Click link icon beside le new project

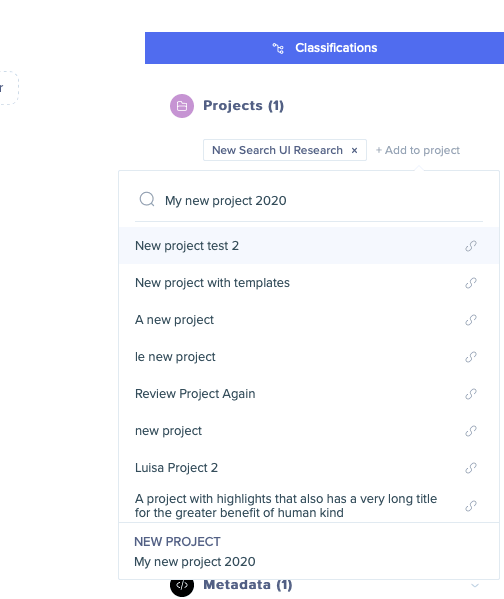tap(471, 357)
